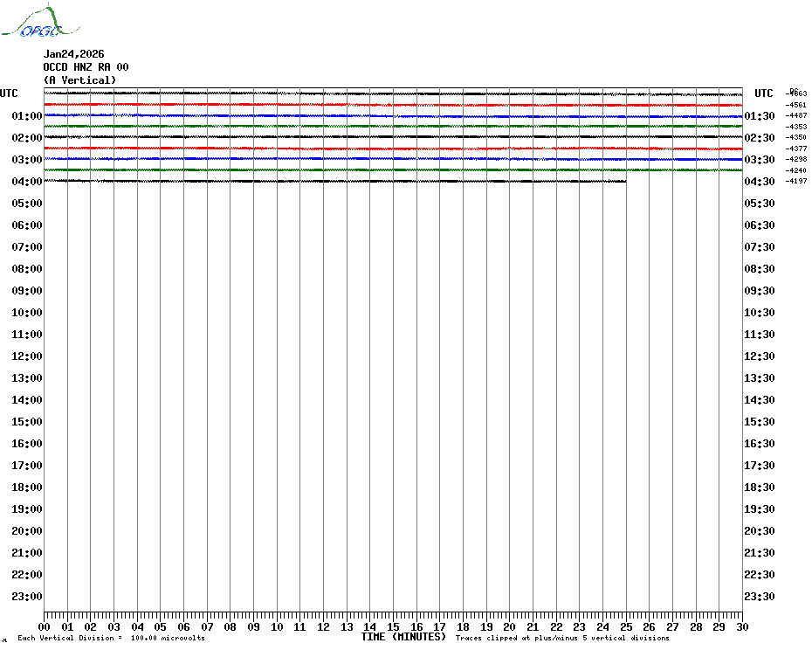
Task: Click minute label 00 on the bottom axis
Action: 44,626
